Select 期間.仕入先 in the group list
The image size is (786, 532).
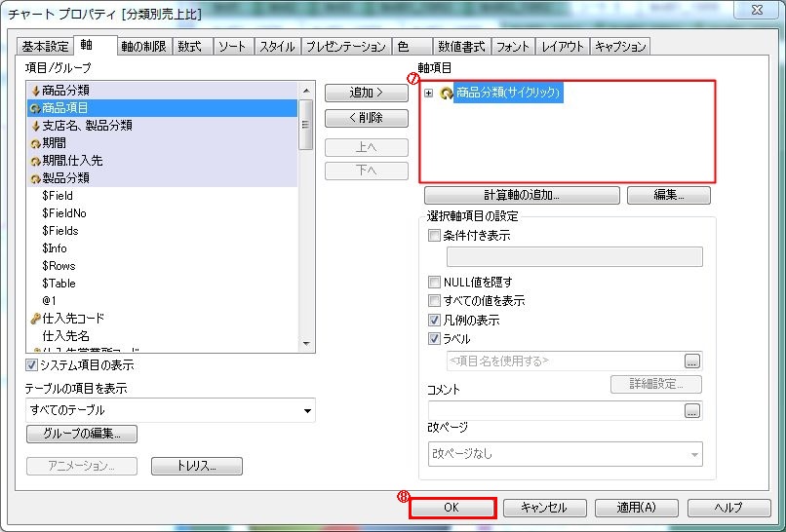163,162
